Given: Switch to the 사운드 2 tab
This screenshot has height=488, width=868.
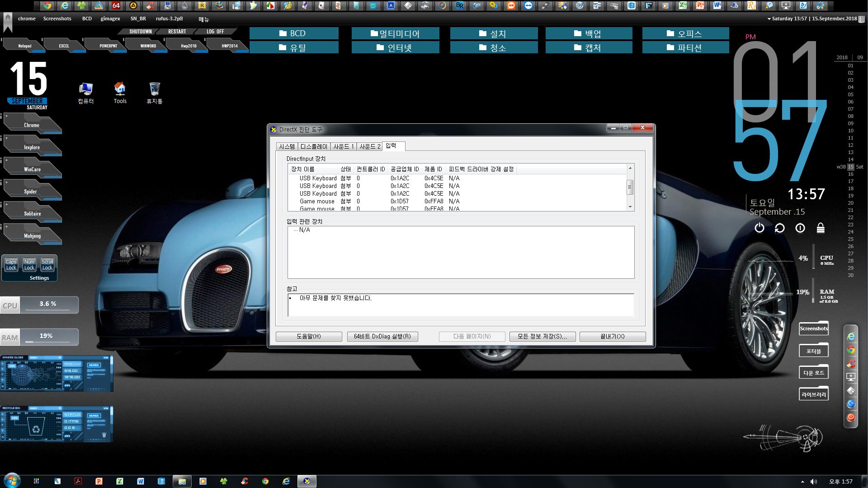Looking at the screenshot, I should click(369, 146).
